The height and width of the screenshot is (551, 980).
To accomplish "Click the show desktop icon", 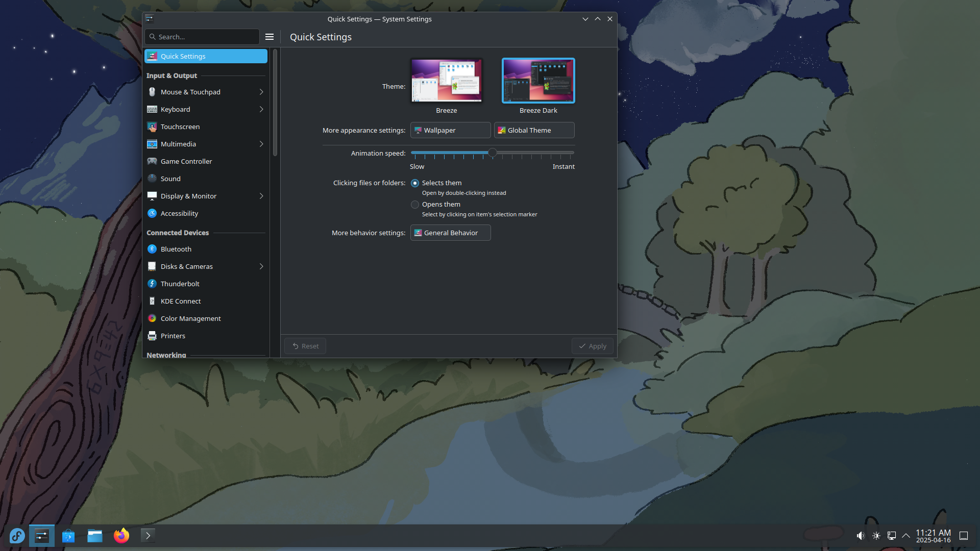I will (x=964, y=536).
